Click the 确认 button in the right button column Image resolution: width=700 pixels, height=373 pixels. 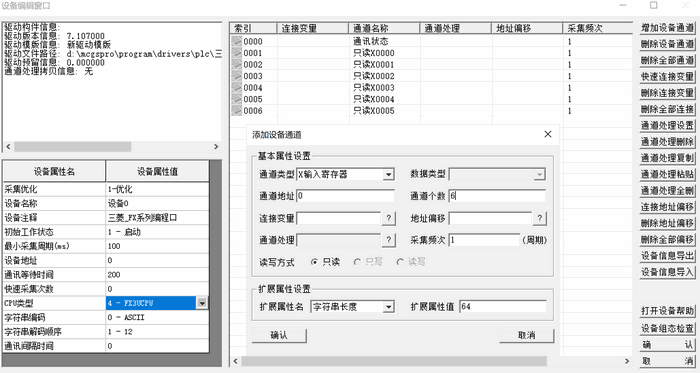tap(667, 345)
